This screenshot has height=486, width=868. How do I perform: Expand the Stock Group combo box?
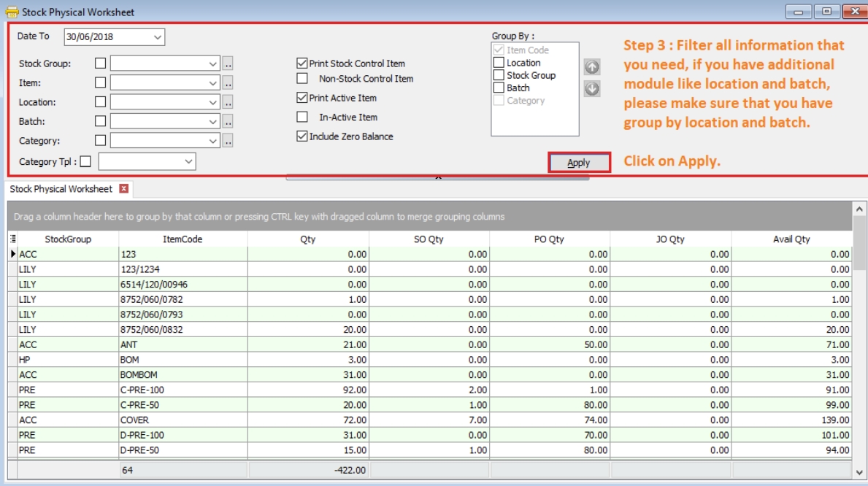pyautogui.click(x=212, y=64)
